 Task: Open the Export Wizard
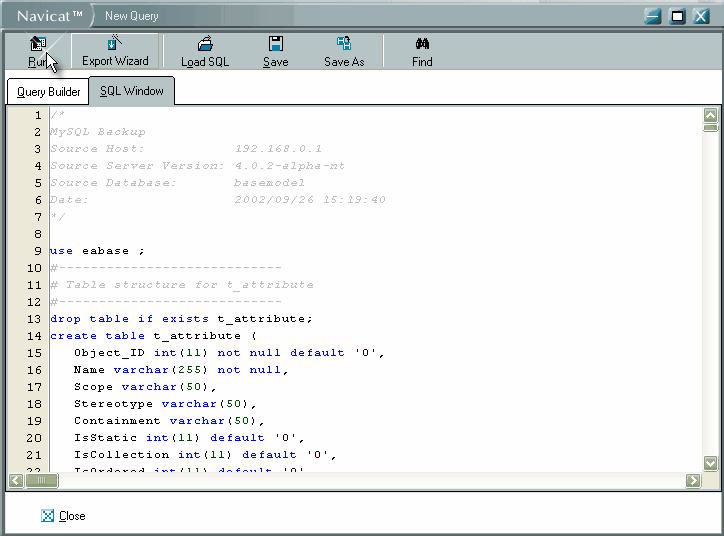tap(115, 51)
